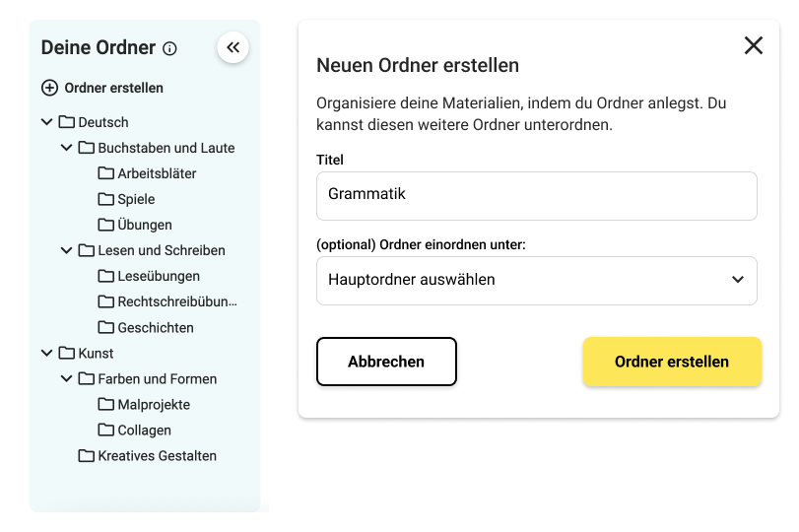Image resolution: width=799 pixels, height=532 pixels.
Task: Select the Arbeitsbläter folder icon
Action: click(x=106, y=173)
